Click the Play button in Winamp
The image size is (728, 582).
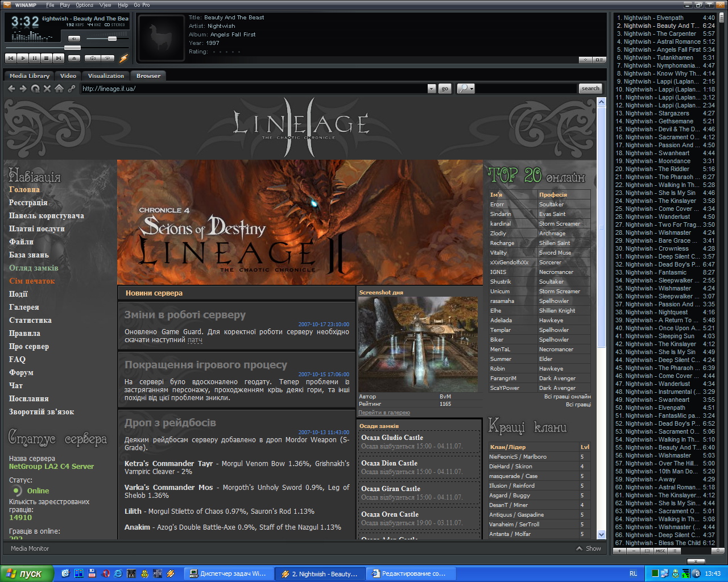22,58
